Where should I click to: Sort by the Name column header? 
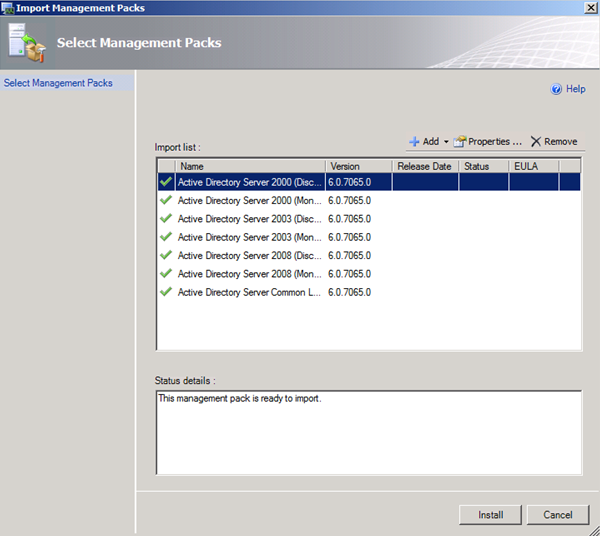click(x=250, y=166)
